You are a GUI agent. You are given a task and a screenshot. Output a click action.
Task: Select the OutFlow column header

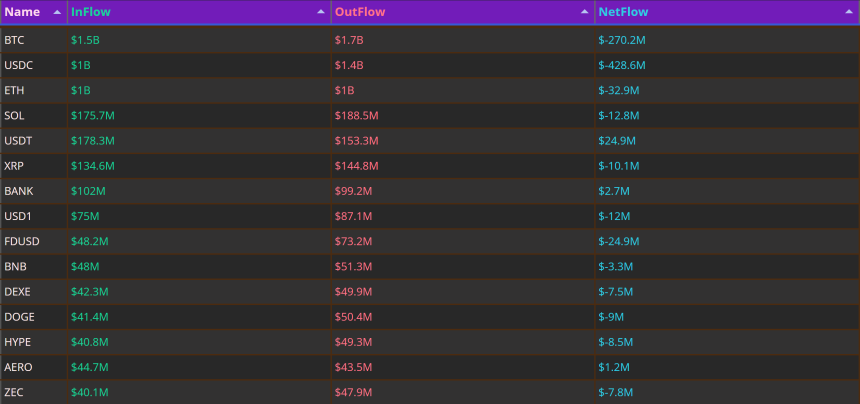point(463,12)
